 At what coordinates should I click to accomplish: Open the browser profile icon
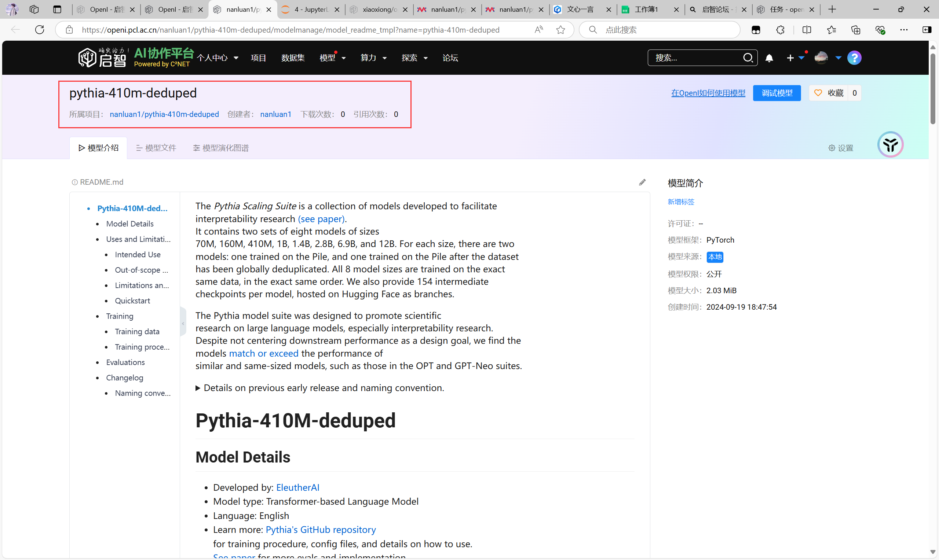(12, 10)
